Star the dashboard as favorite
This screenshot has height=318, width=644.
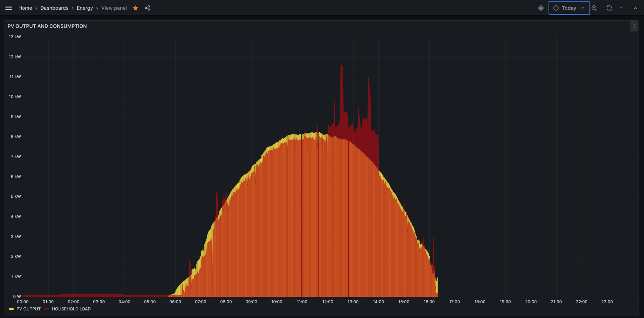[x=136, y=8]
